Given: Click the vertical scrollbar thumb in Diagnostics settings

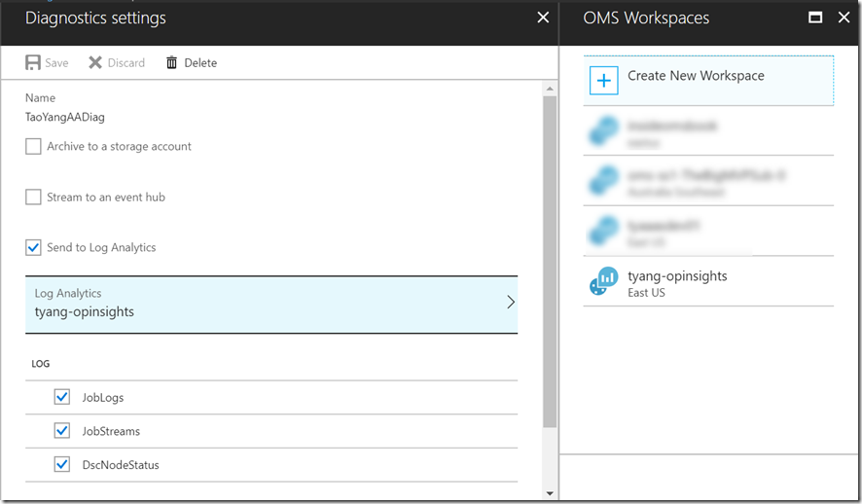Looking at the screenshot, I should tap(550, 262).
